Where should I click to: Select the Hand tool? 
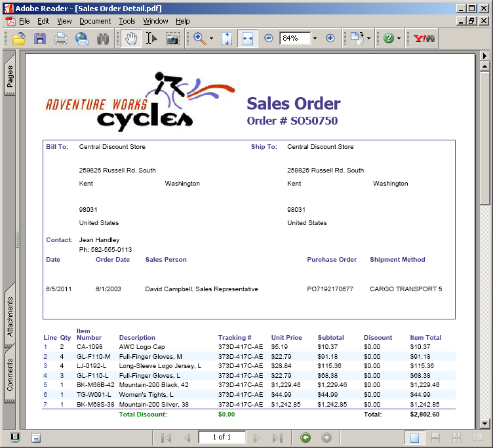click(130, 39)
